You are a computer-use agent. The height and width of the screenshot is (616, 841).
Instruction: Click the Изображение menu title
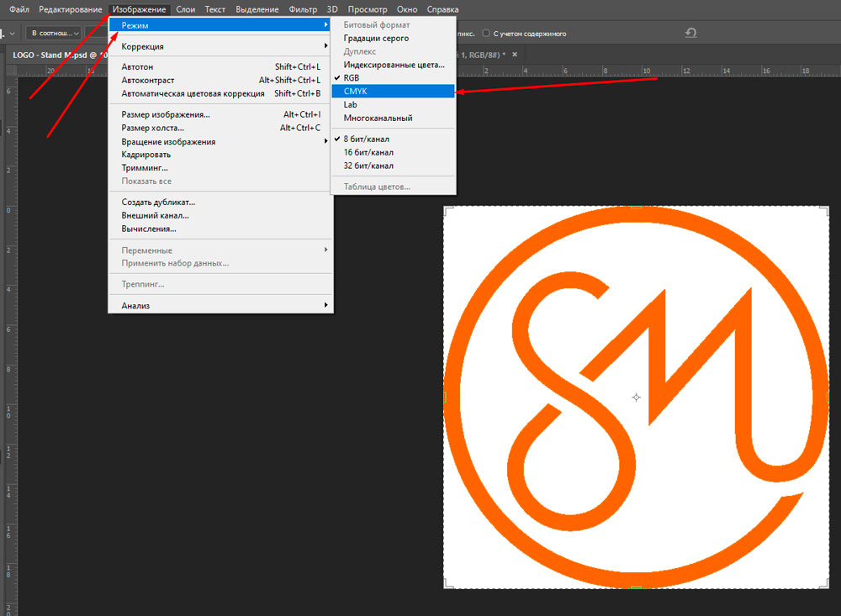(x=139, y=9)
